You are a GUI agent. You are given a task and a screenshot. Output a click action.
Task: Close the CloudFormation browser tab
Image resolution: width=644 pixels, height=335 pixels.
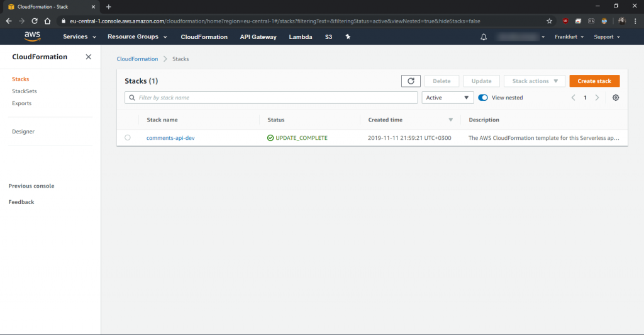(x=93, y=6)
